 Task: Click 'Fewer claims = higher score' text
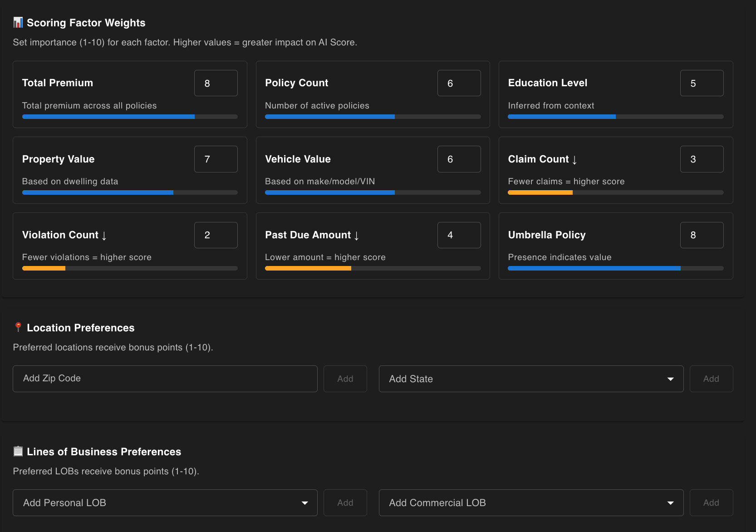coord(566,181)
